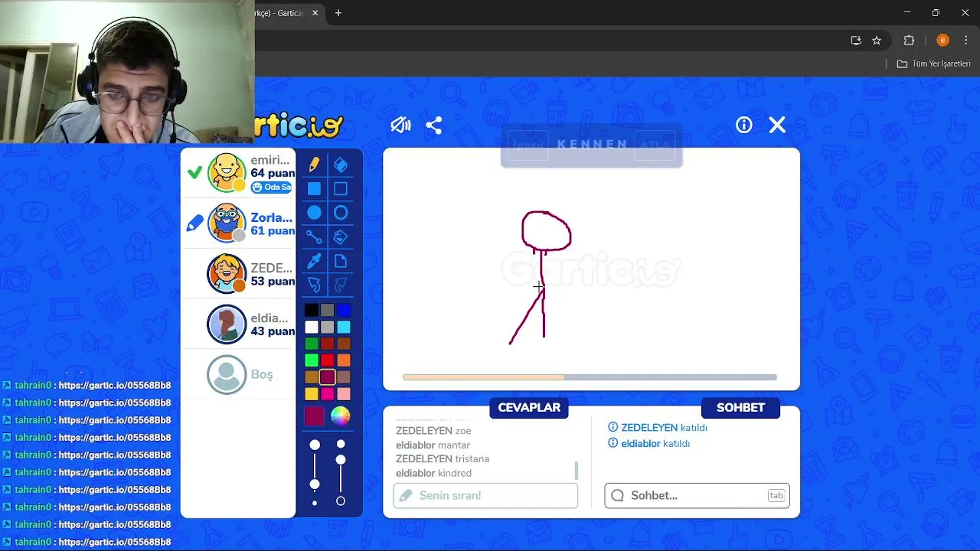The height and width of the screenshot is (551, 980).
Task: Pick the bright green color swatch
Action: (x=311, y=360)
